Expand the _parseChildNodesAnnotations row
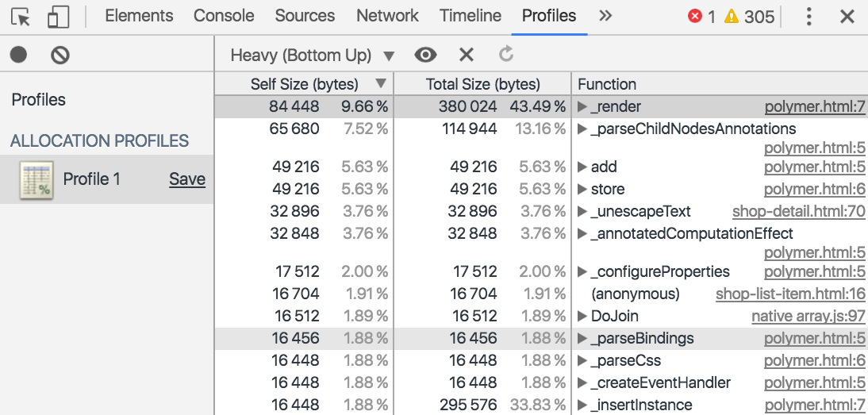Screen dimensions: 868x415 pos(582,129)
